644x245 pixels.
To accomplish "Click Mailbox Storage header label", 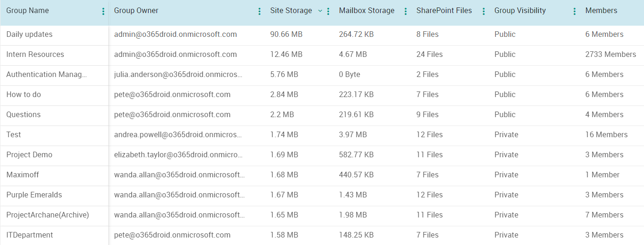I will 366,11.
